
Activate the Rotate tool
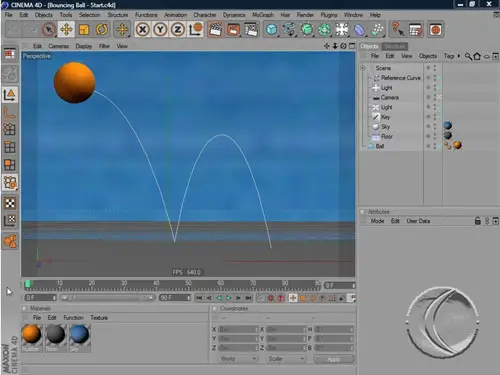coord(102,30)
